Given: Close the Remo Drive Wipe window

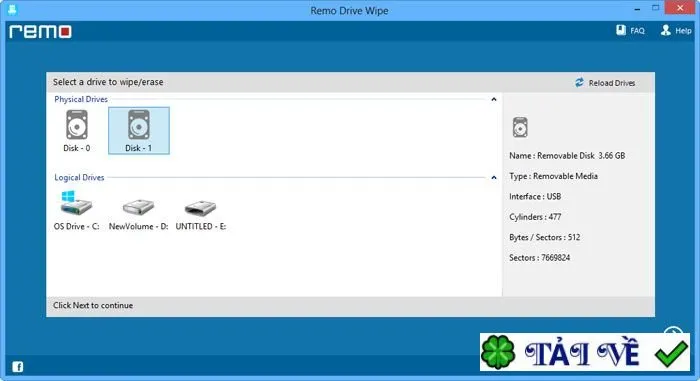Looking at the screenshot, I should click(680, 8).
